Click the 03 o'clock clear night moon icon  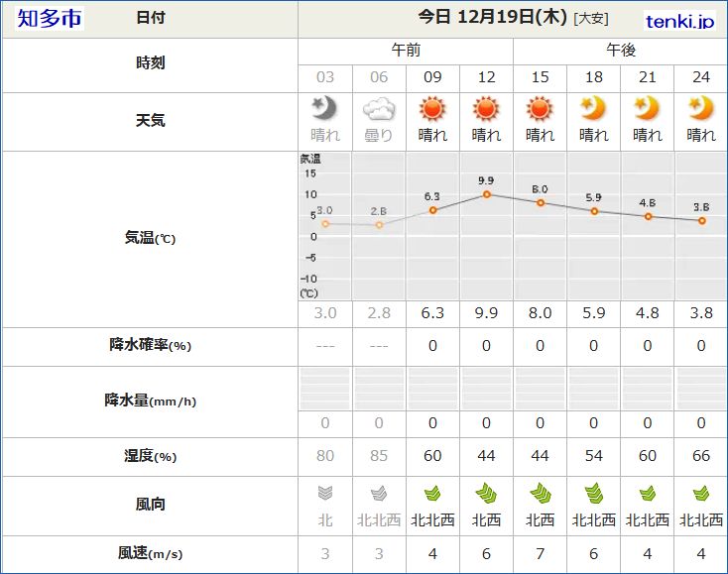325,108
